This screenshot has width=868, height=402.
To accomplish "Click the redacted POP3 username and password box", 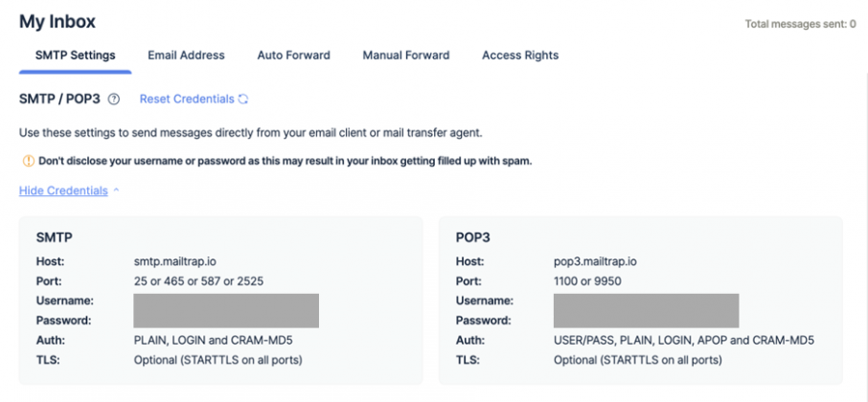I will (x=646, y=311).
